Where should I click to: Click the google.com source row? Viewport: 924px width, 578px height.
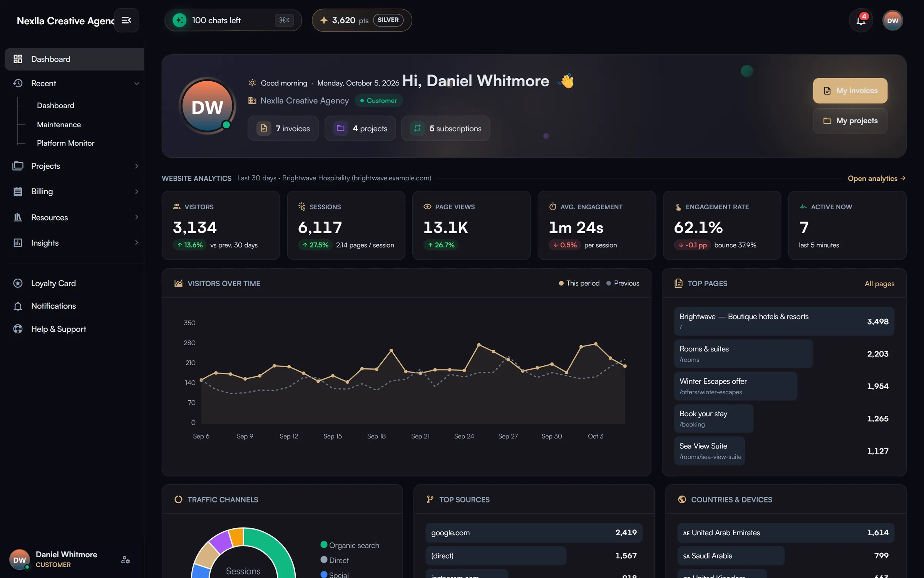(534, 533)
